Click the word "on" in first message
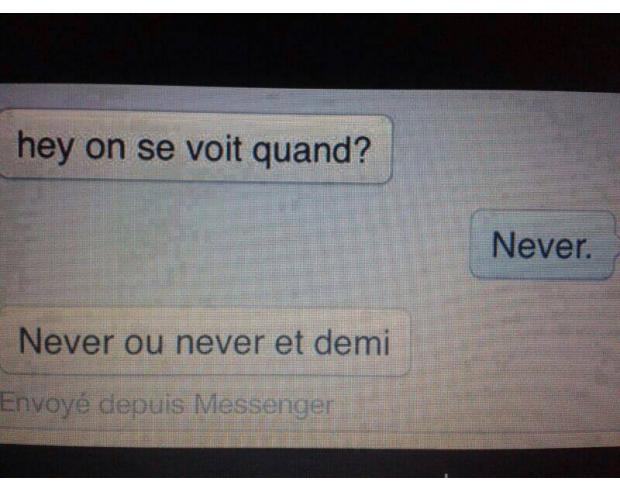The height and width of the screenshot is (490, 620). [105, 148]
